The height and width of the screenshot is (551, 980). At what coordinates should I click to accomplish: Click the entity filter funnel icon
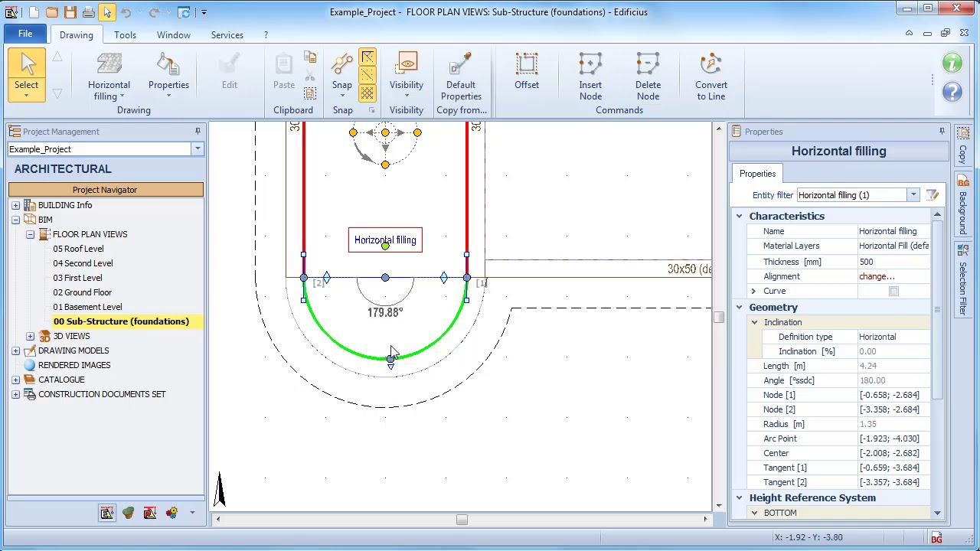932,195
